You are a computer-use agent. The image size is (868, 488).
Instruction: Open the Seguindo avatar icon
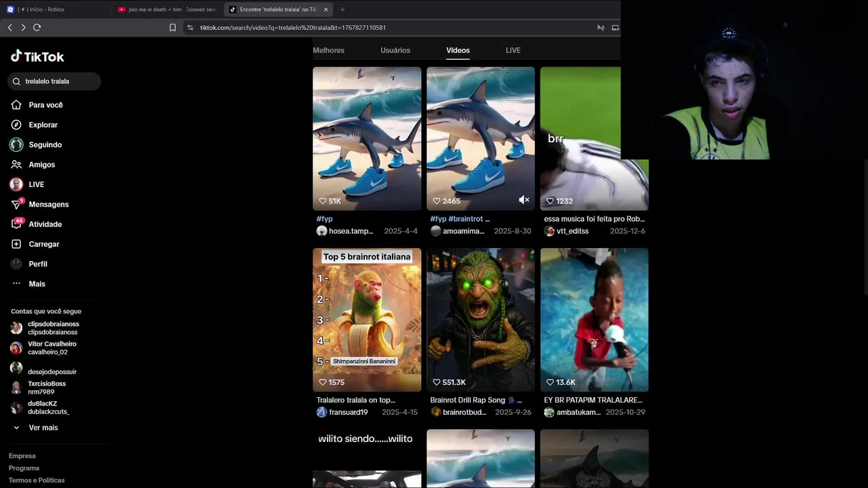[x=16, y=144]
